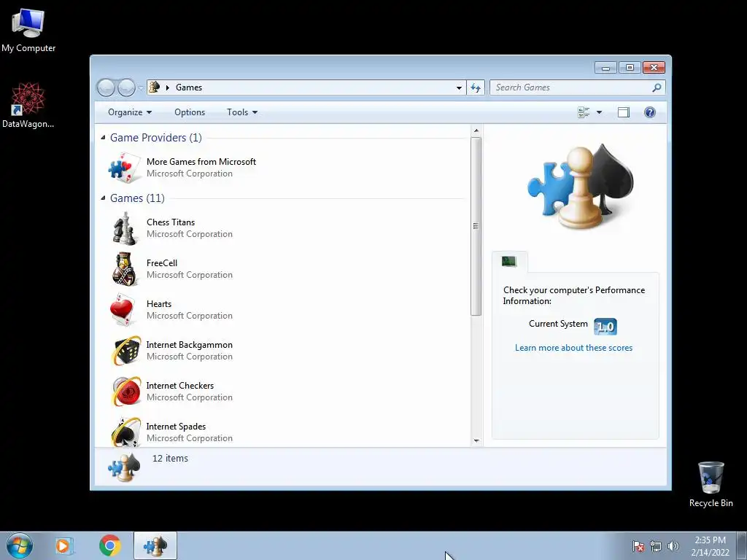Click the 1.0 Current System score badge
Viewport: 747px width, 560px height.
[x=605, y=327]
